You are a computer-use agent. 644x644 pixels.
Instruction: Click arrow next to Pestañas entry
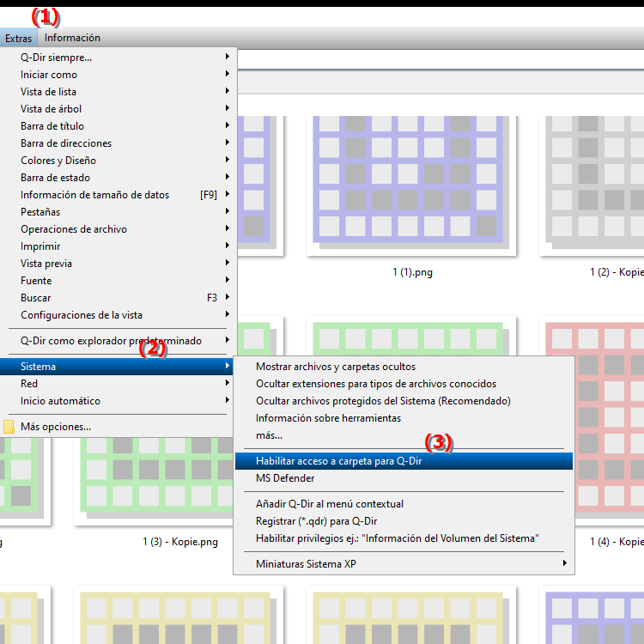pyautogui.click(x=228, y=211)
